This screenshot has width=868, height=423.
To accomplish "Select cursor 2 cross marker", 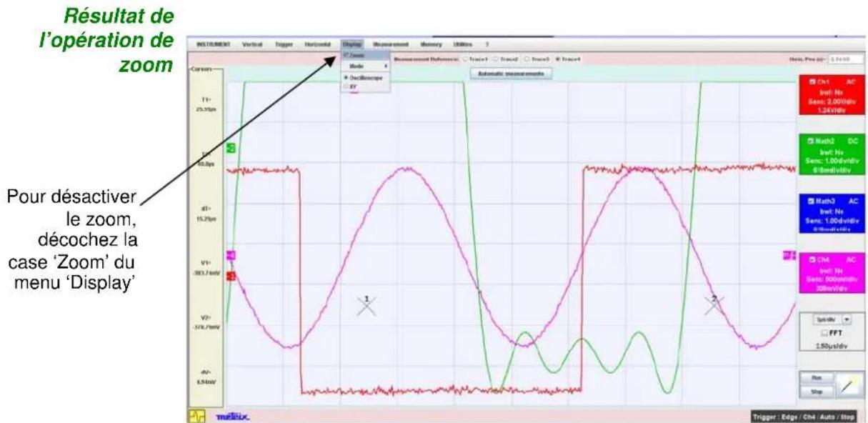I will pos(713,306).
